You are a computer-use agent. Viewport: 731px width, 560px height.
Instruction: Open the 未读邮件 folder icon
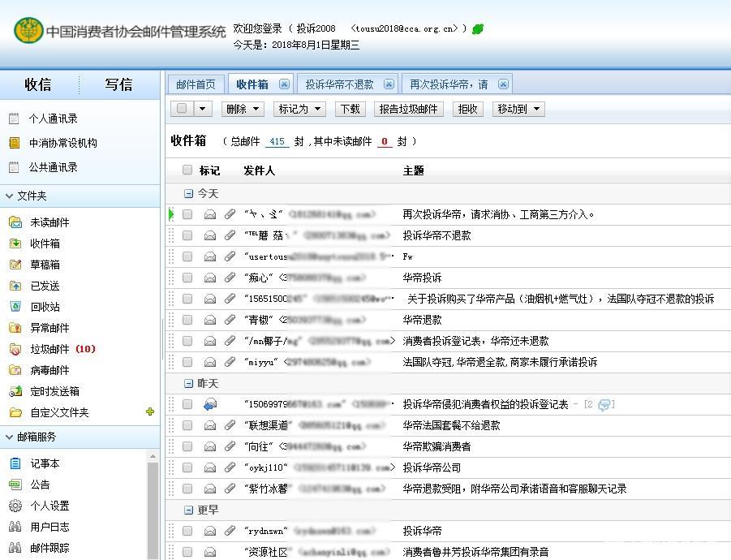(15, 222)
